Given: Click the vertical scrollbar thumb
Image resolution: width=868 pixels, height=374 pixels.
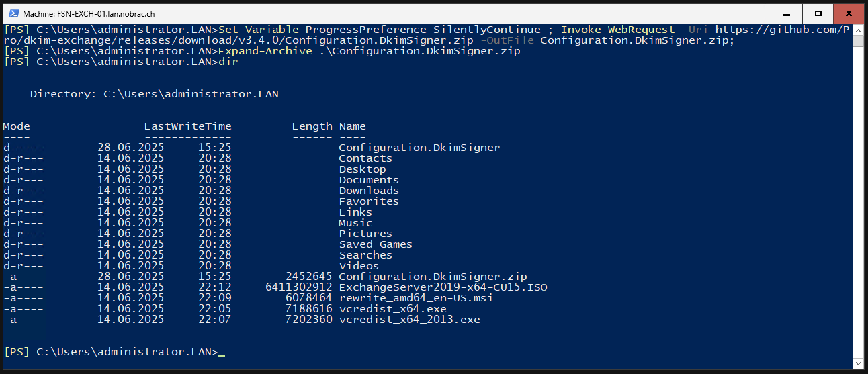Looking at the screenshot, I should pos(859,42).
